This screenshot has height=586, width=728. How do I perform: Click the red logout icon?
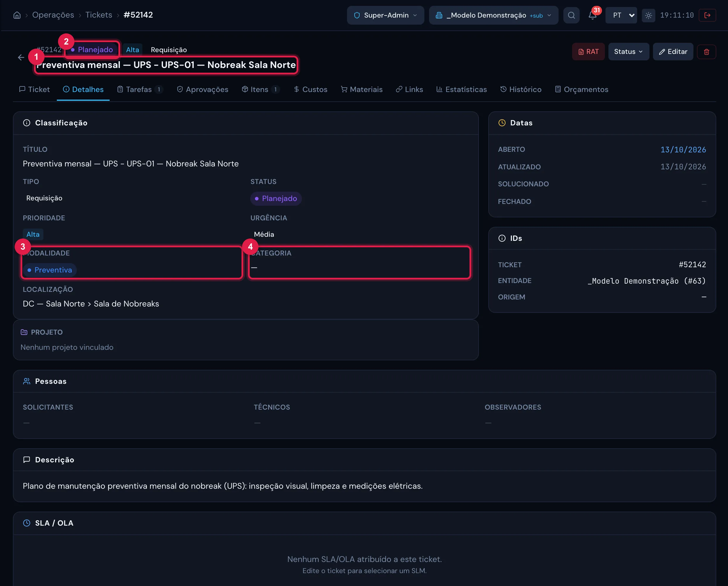[x=707, y=15]
